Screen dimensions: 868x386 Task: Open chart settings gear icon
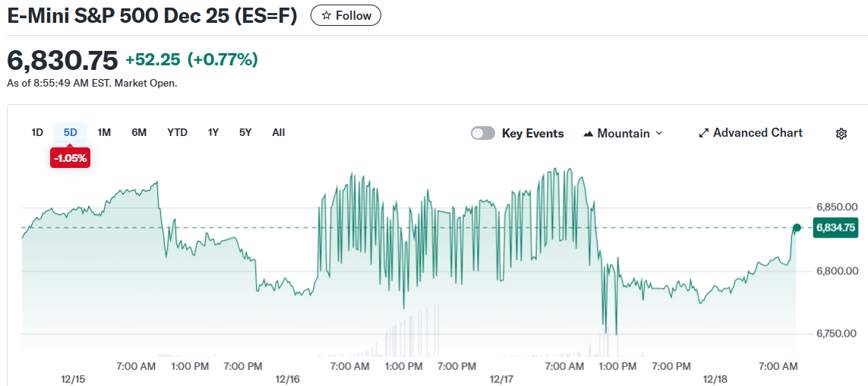click(x=841, y=134)
